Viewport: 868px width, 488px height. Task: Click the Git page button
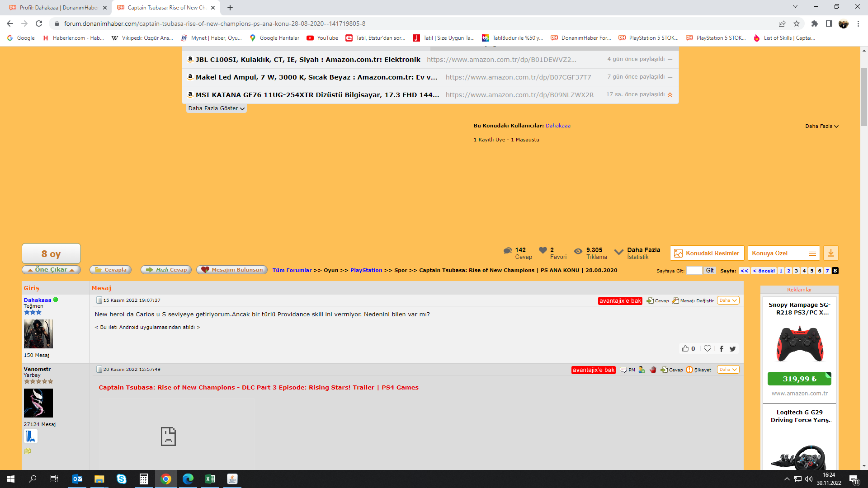click(710, 271)
